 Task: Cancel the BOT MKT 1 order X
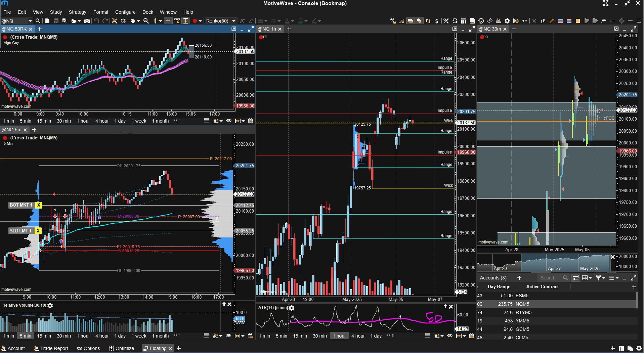point(39,205)
